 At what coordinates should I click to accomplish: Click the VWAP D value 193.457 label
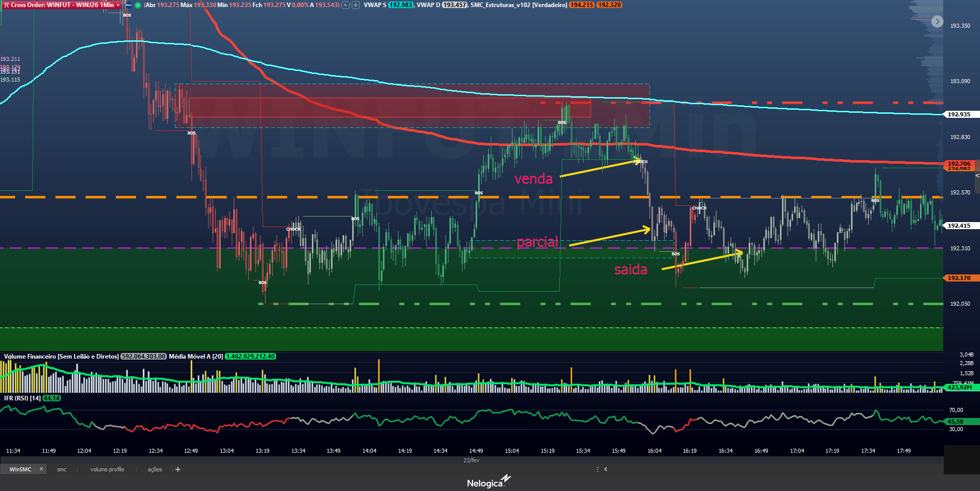454,5
